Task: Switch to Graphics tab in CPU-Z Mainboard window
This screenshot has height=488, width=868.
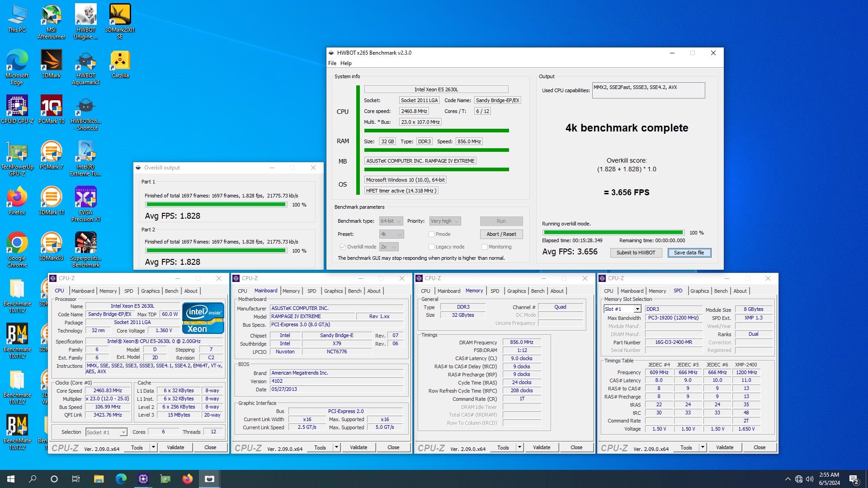Action: (x=333, y=291)
